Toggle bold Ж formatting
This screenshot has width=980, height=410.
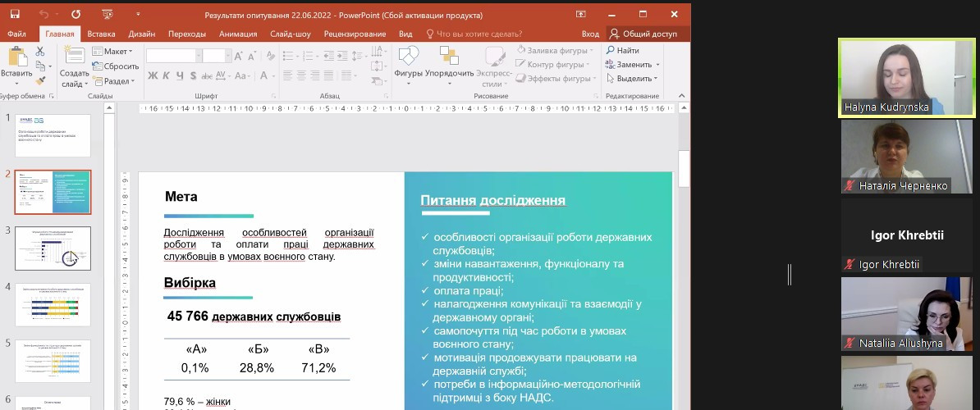pos(153,76)
